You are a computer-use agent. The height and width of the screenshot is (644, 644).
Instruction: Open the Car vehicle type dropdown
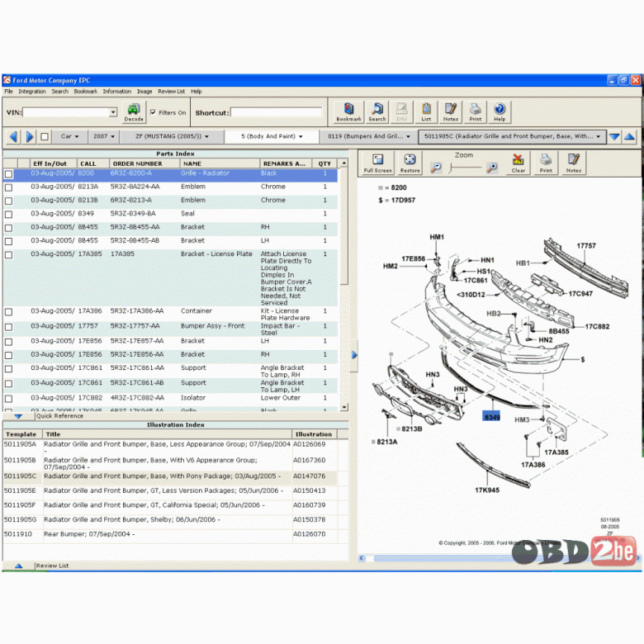[69, 136]
